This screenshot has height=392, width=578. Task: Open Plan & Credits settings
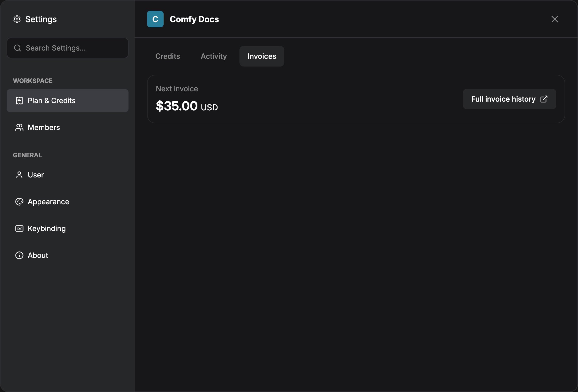click(68, 101)
